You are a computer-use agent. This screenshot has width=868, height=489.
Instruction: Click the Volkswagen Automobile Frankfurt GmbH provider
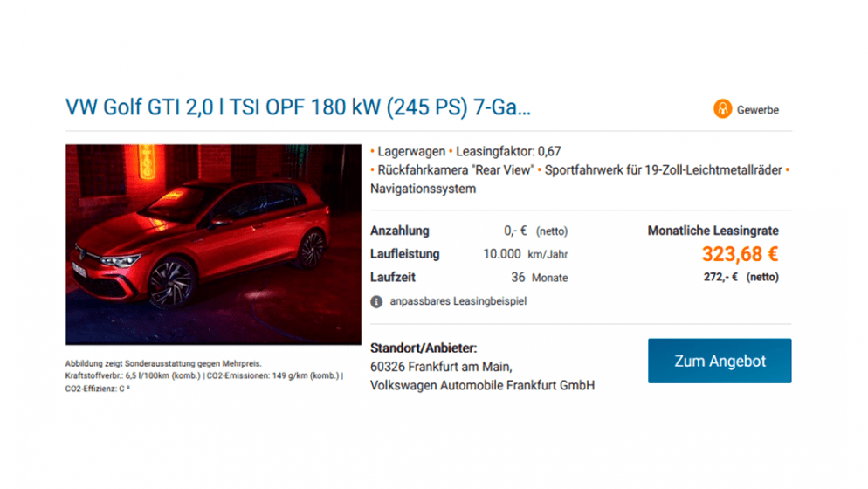pyautogui.click(x=482, y=385)
